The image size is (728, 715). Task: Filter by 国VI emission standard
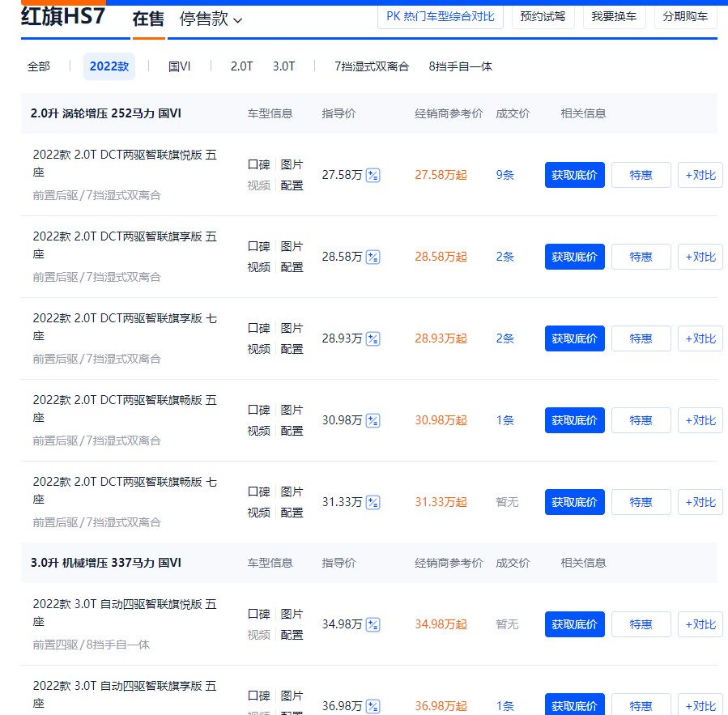tap(179, 66)
